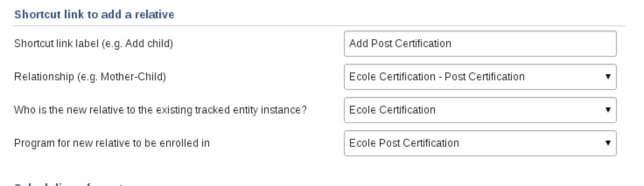The height and width of the screenshot is (186, 644).
Task: Click the "Ecole Post Certification" selected value
Action: [404, 143]
